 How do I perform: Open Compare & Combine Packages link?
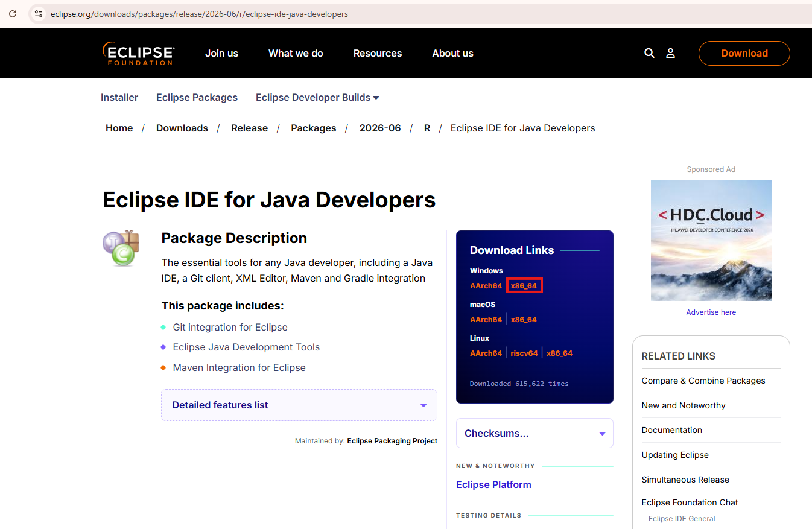click(703, 381)
